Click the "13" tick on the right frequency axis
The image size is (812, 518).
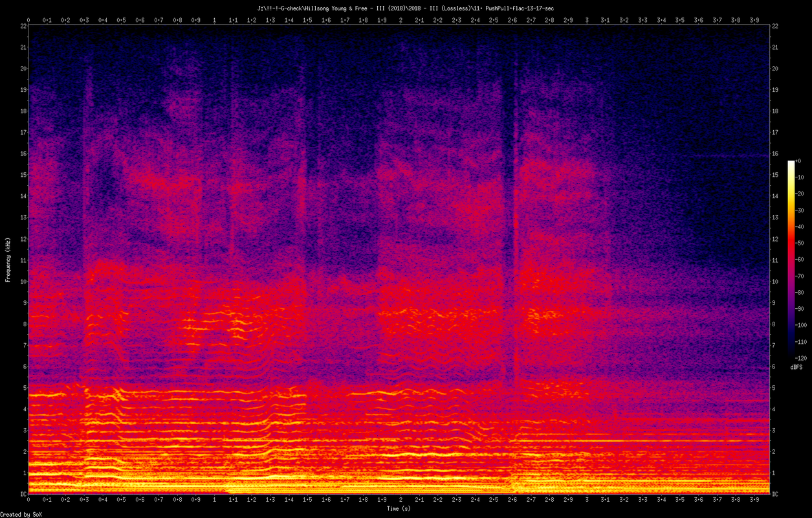coord(775,218)
